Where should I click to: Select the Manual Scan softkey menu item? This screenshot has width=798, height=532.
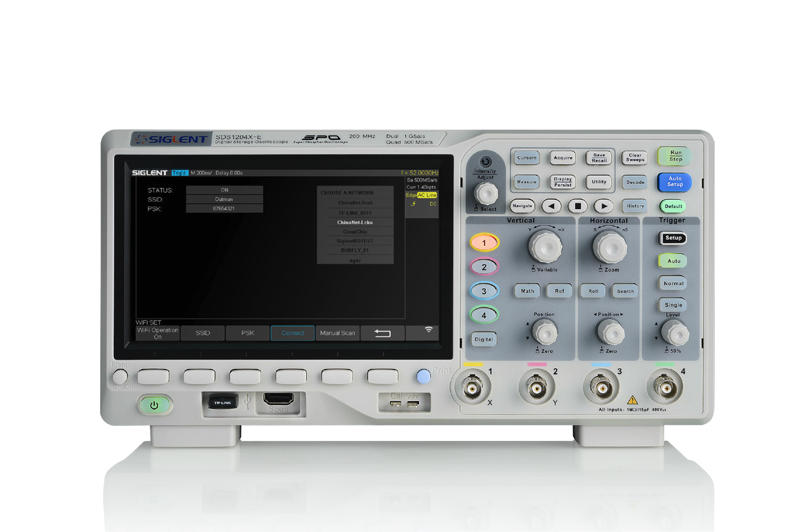(338, 333)
